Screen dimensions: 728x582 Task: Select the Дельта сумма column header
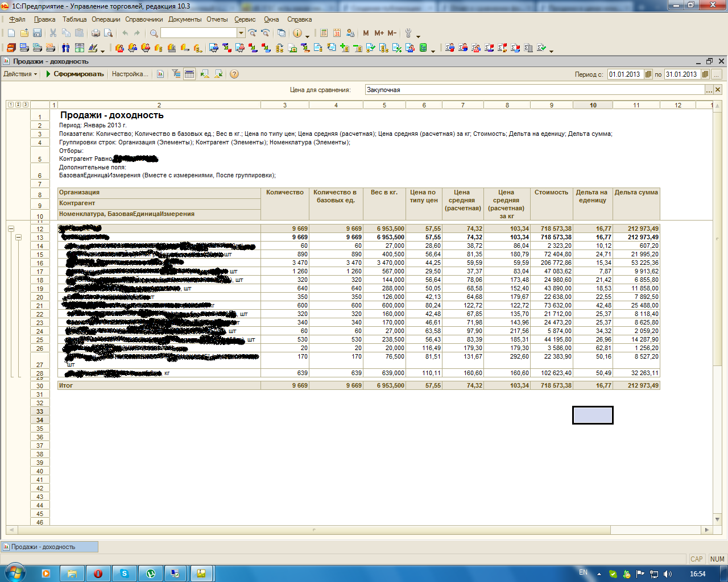(x=636, y=204)
